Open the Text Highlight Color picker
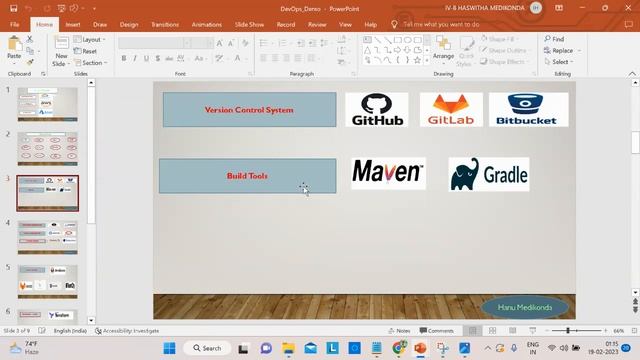Screen dimensions: 640x360 coord(221,58)
